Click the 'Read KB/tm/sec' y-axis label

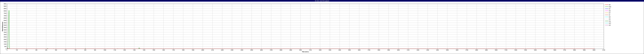click(2, 26)
